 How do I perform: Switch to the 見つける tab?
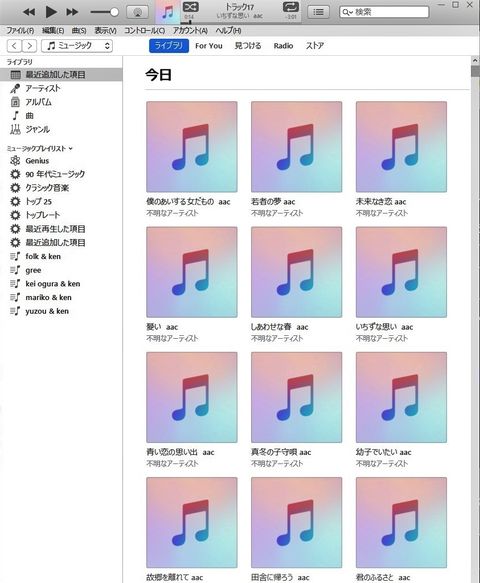248,46
